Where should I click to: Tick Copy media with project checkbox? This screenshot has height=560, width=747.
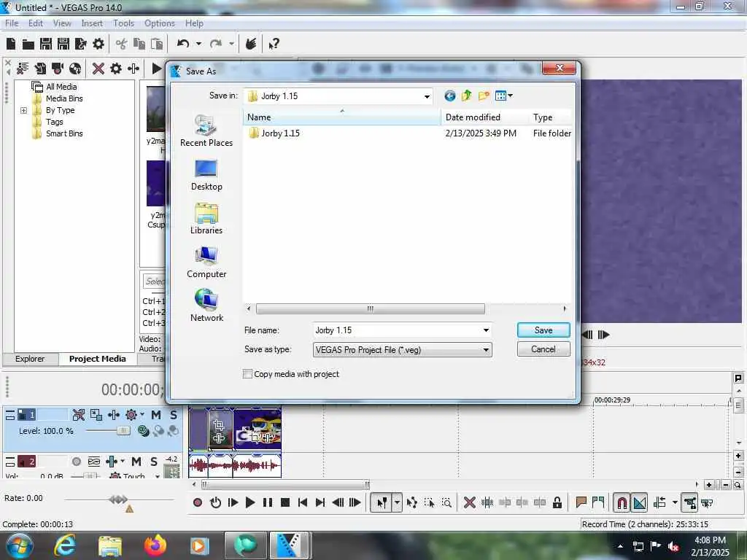click(x=247, y=374)
